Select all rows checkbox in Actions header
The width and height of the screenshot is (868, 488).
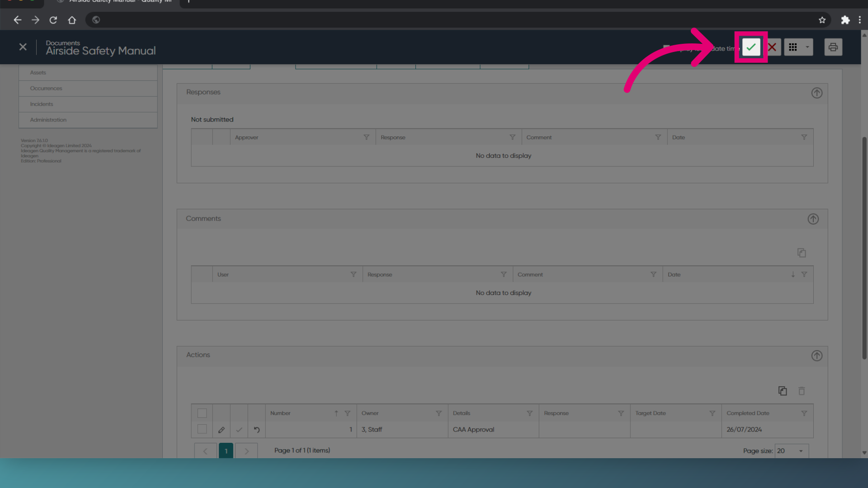(202, 413)
